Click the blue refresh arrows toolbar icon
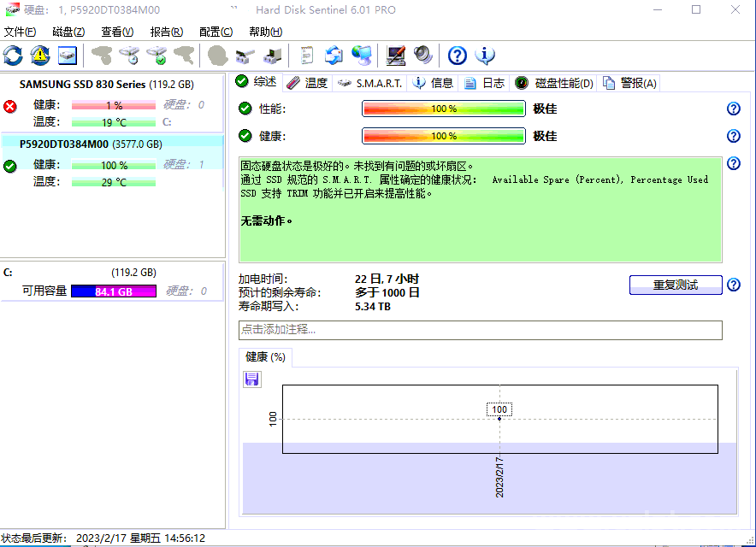 point(13,56)
